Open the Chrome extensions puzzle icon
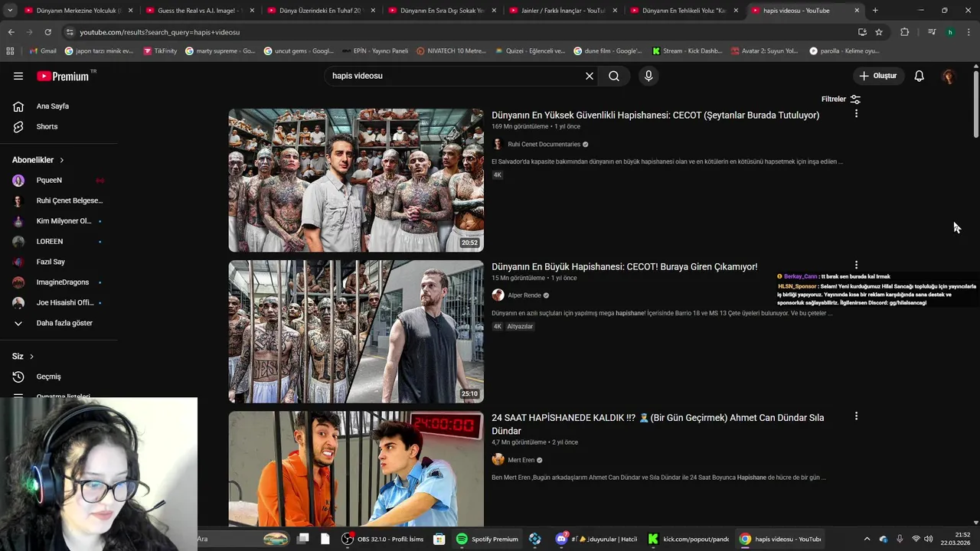Viewport: 980px width, 551px height. (x=904, y=32)
